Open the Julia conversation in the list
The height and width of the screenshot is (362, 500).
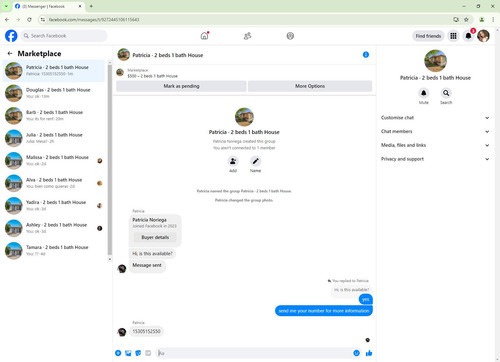(54, 138)
